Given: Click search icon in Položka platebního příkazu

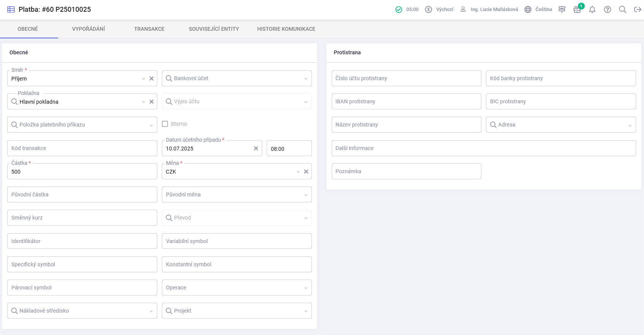Looking at the screenshot, I should (14, 125).
